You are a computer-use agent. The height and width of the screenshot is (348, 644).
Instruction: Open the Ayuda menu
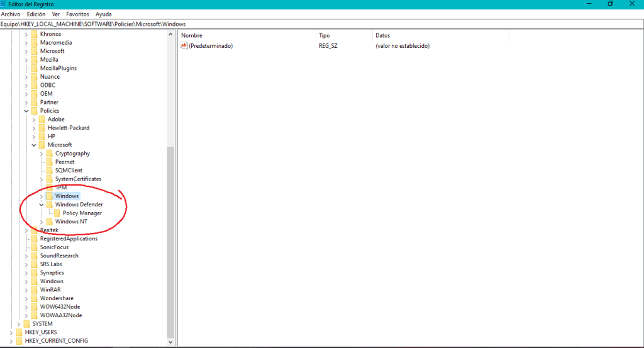coord(104,14)
